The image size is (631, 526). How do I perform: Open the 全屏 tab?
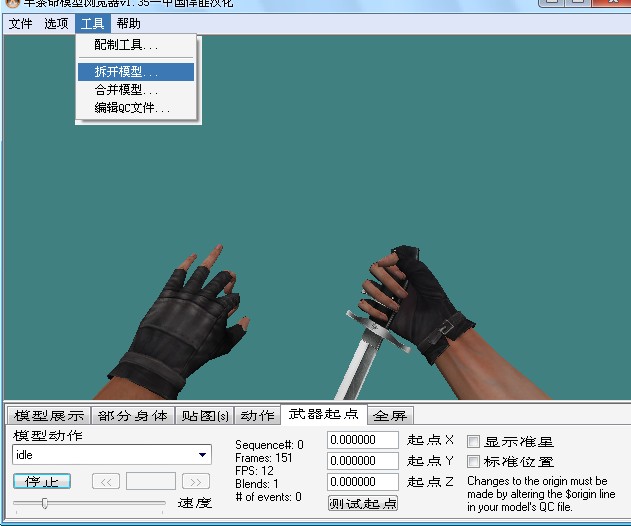[x=389, y=415]
